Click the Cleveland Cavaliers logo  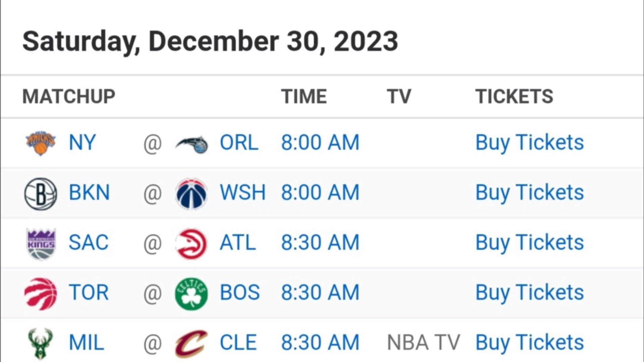point(191,344)
